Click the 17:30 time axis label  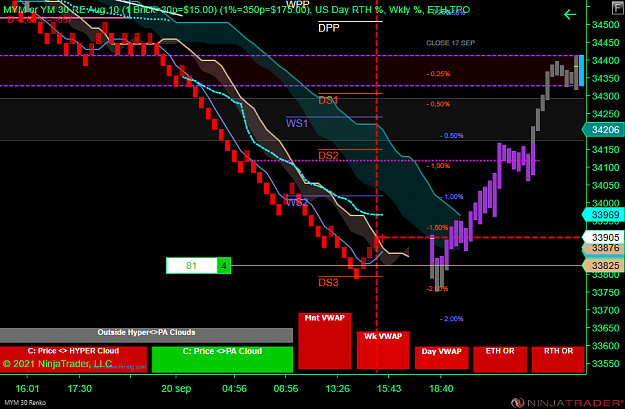tap(80, 389)
